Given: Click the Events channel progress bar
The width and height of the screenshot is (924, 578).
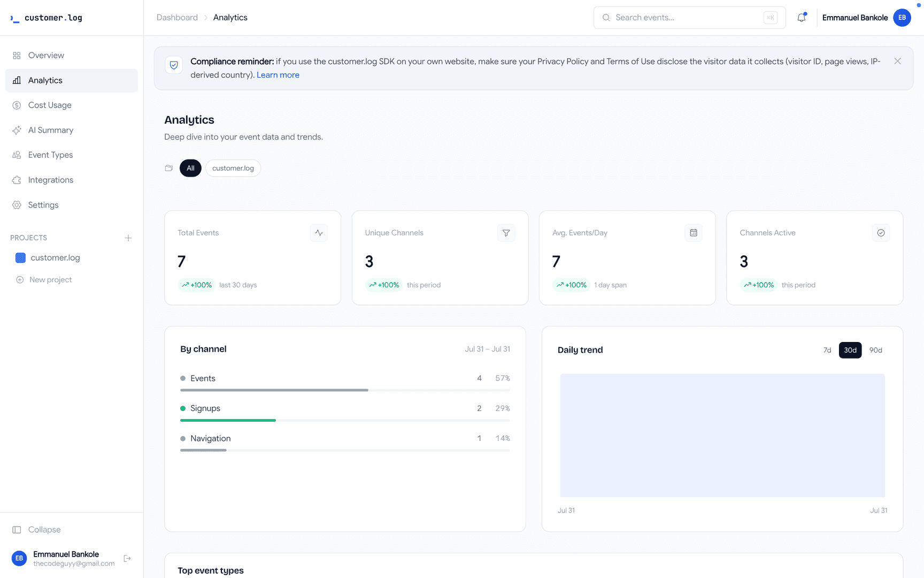Looking at the screenshot, I should [345, 390].
